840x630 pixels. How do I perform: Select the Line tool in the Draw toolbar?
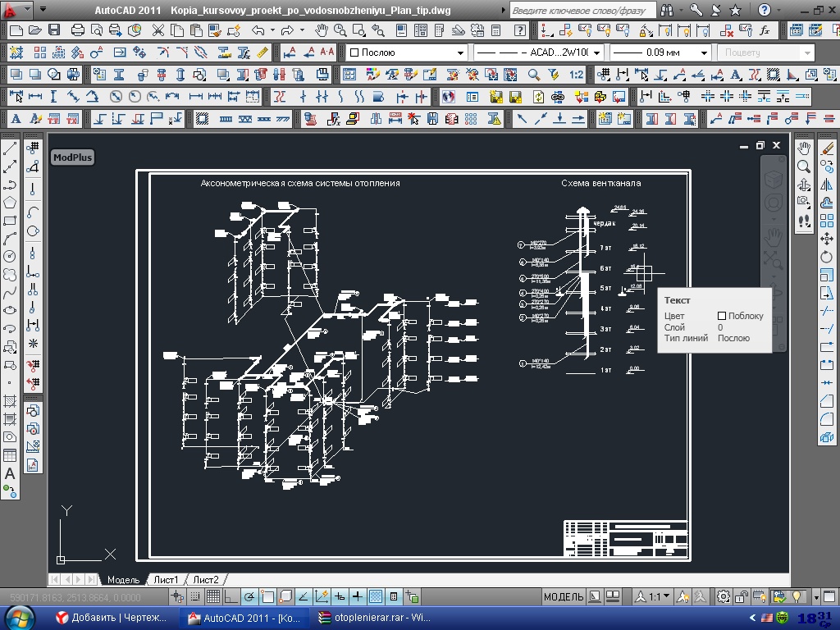pyautogui.click(x=10, y=149)
